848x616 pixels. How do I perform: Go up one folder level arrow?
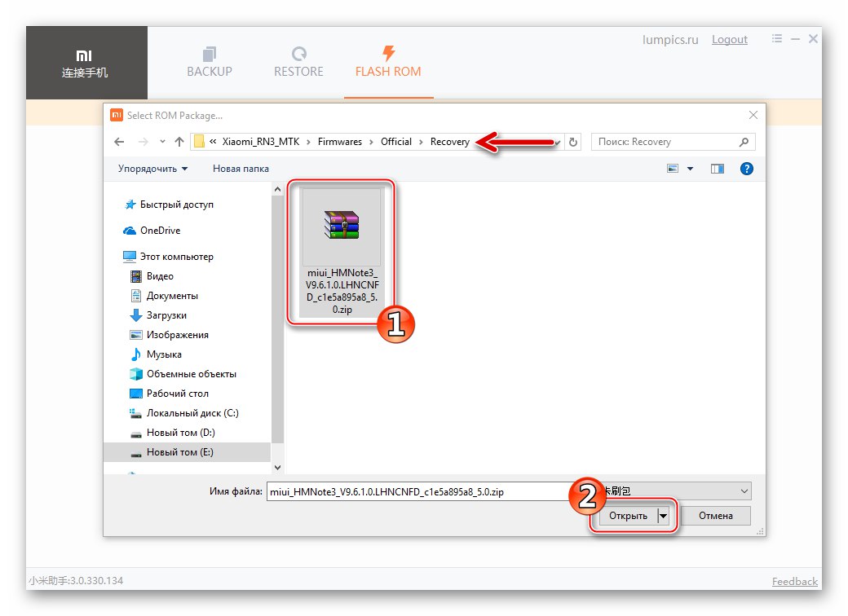(x=179, y=142)
